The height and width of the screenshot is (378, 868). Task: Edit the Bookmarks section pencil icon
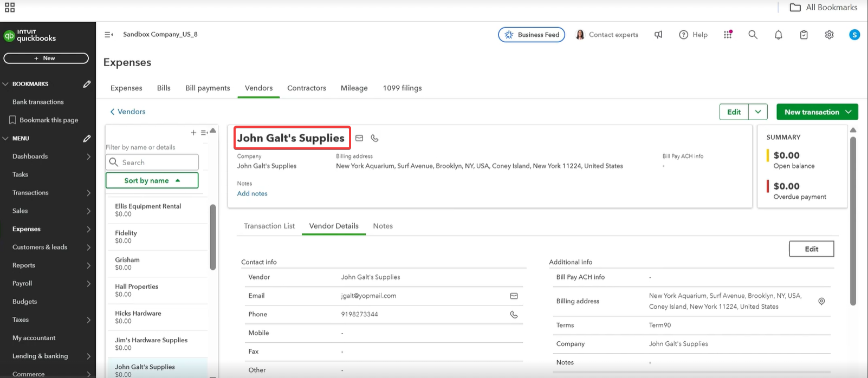coord(87,84)
